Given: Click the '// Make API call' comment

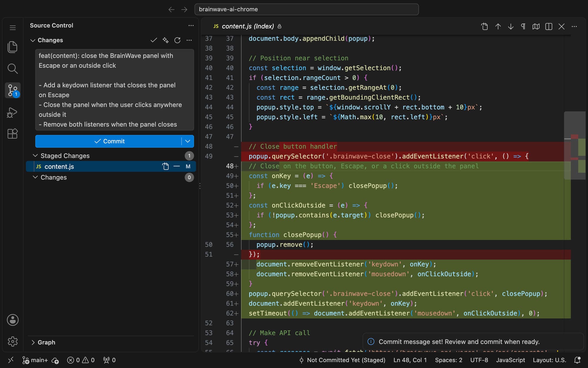Looking at the screenshot, I should tap(279, 333).
